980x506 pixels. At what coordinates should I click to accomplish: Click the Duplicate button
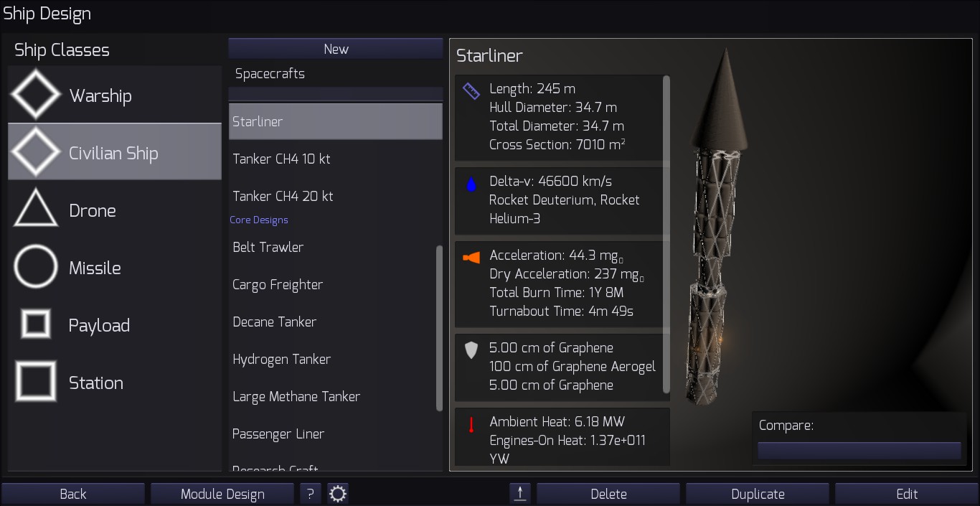pyautogui.click(x=758, y=494)
